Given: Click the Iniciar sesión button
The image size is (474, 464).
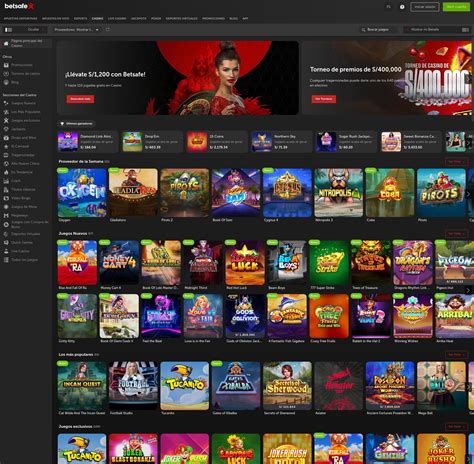Looking at the screenshot, I should pos(425,7).
